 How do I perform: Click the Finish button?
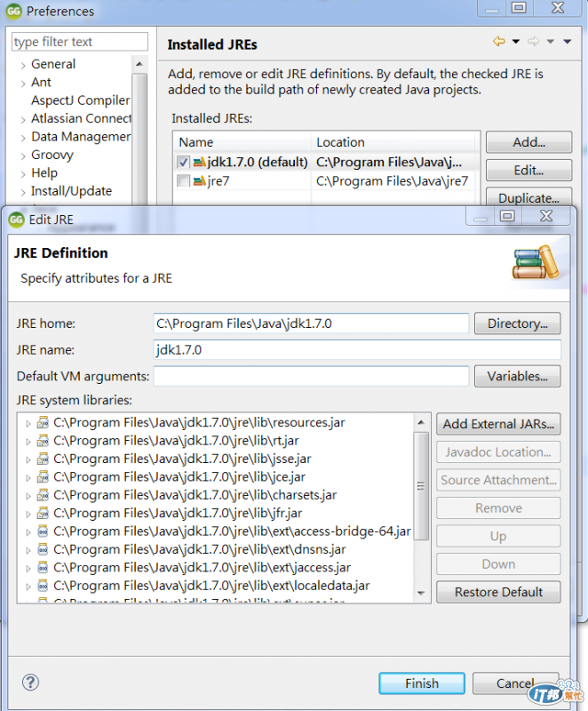pos(422,683)
